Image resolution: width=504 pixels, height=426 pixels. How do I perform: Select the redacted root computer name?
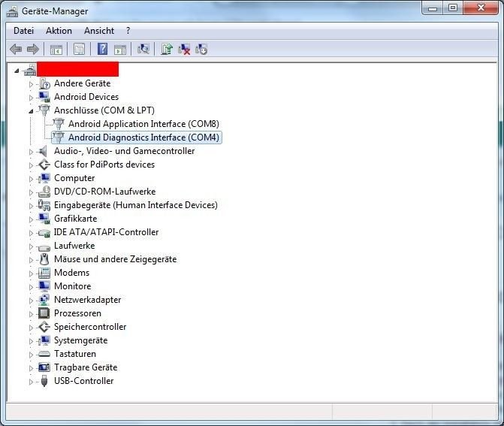(78, 69)
